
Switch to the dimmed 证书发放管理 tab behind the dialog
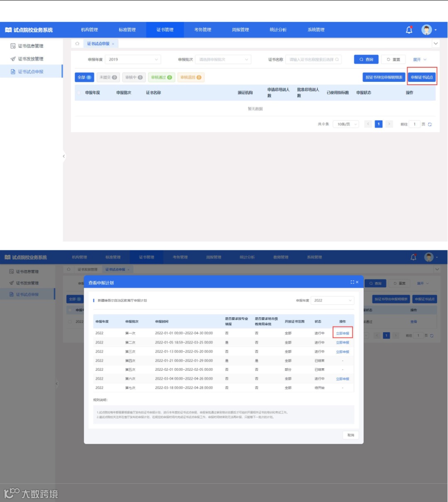tap(88, 269)
